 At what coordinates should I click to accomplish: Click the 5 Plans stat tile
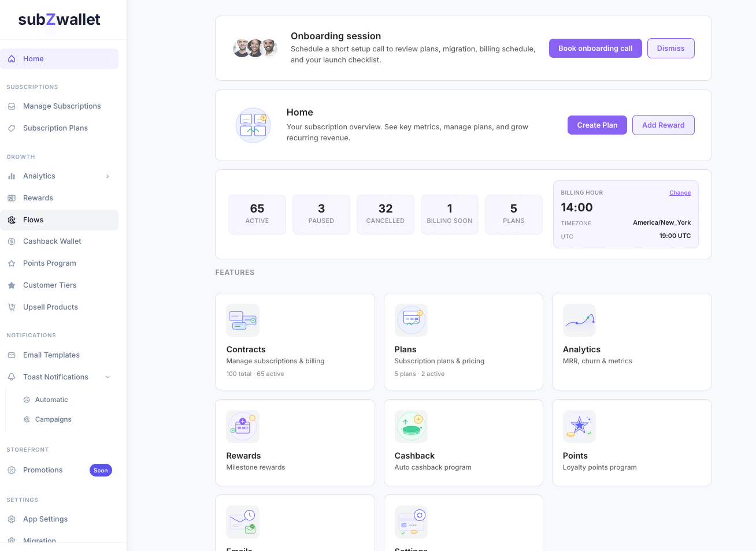[514, 214]
